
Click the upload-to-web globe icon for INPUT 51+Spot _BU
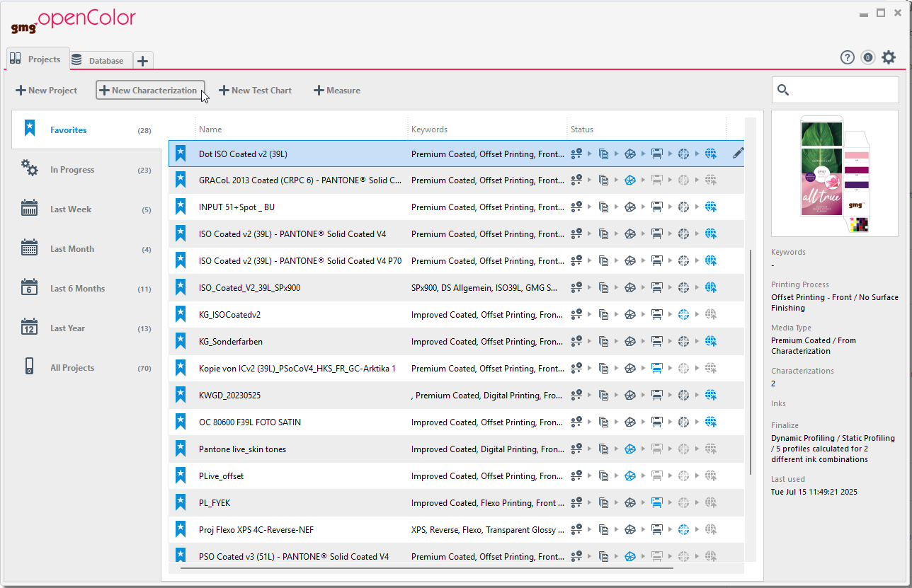(710, 207)
